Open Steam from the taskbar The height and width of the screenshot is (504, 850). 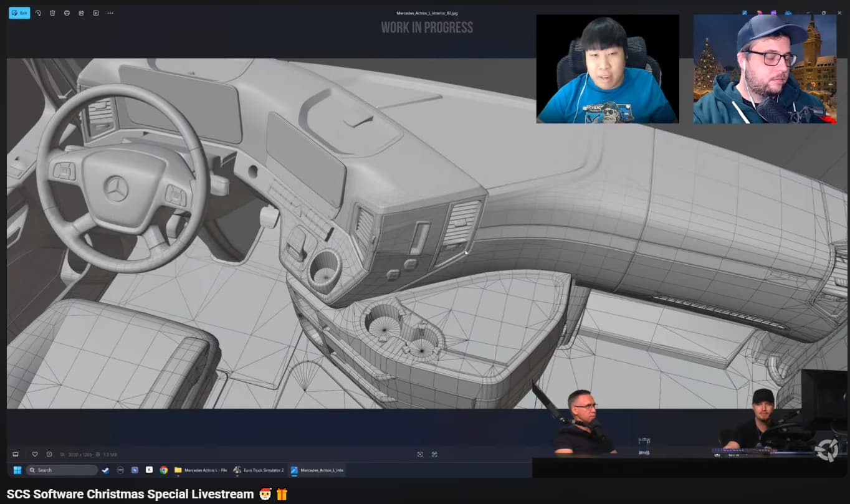click(105, 470)
